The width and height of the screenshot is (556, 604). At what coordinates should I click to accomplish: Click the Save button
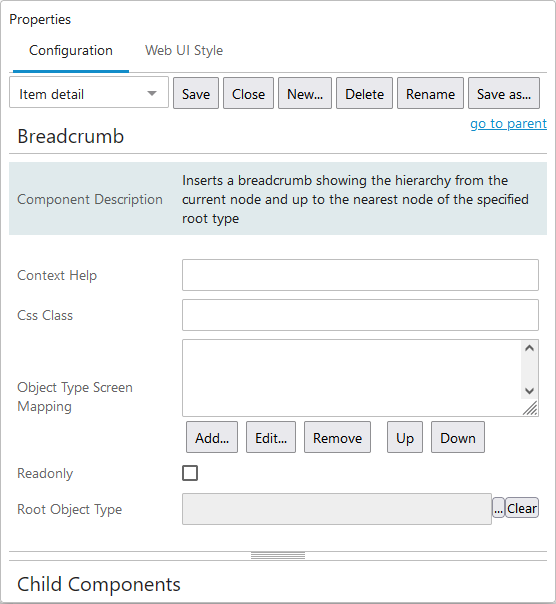(196, 93)
